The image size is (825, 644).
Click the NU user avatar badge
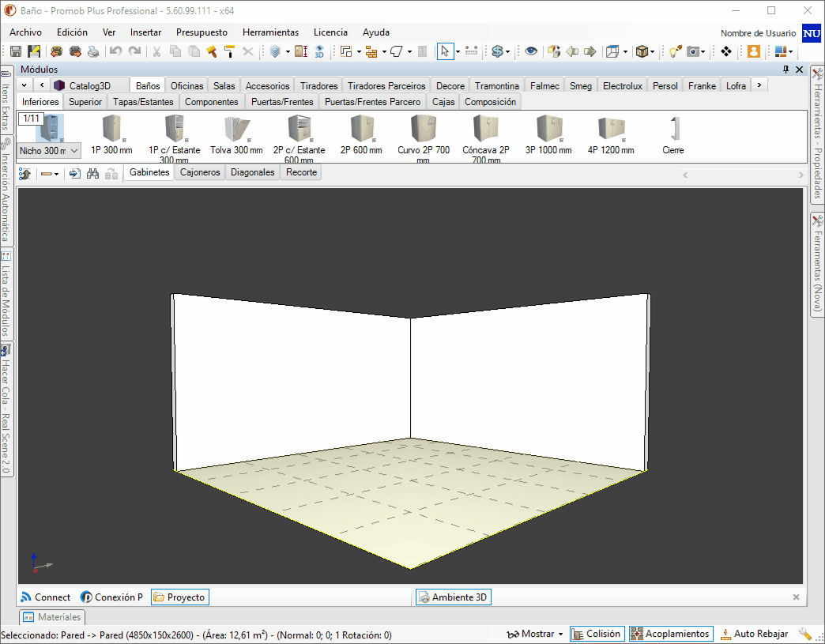(x=812, y=33)
